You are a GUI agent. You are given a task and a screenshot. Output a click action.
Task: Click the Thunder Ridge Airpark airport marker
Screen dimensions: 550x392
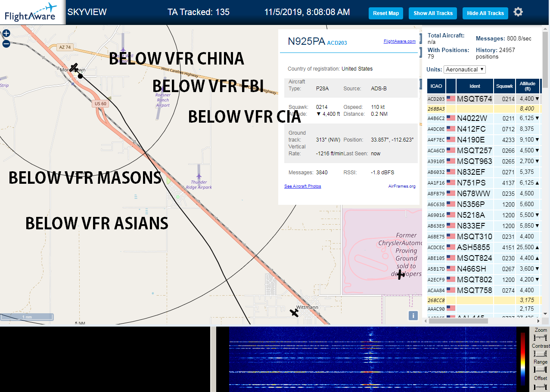coord(199,176)
